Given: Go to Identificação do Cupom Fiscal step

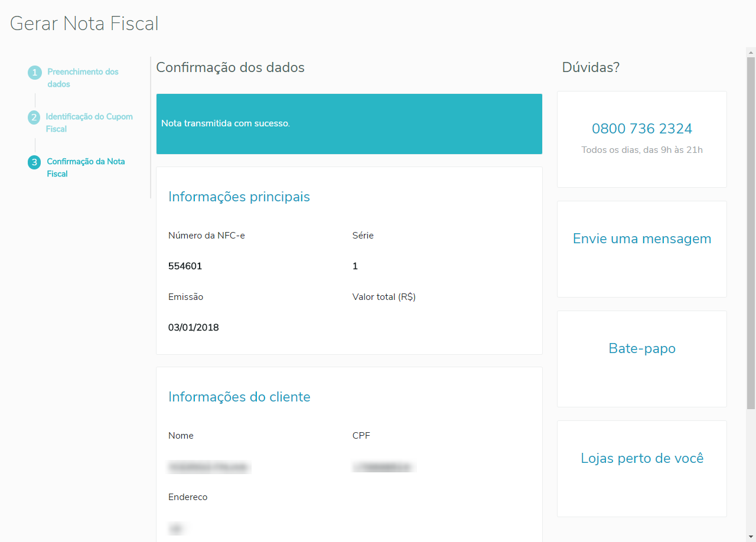Looking at the screenshot, I should tap(89, 123).
